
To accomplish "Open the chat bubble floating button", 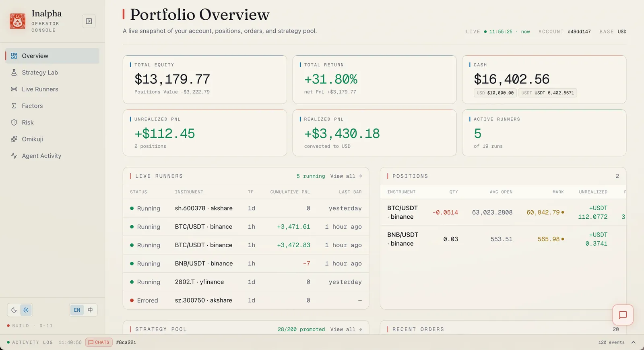I will pos(623,315).
